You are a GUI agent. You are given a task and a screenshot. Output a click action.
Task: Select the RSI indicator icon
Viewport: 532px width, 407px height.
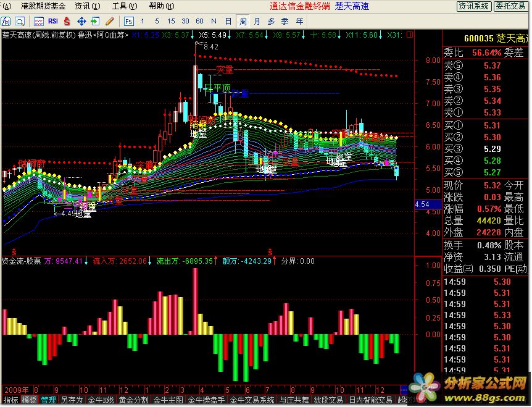tap(53, 22)
